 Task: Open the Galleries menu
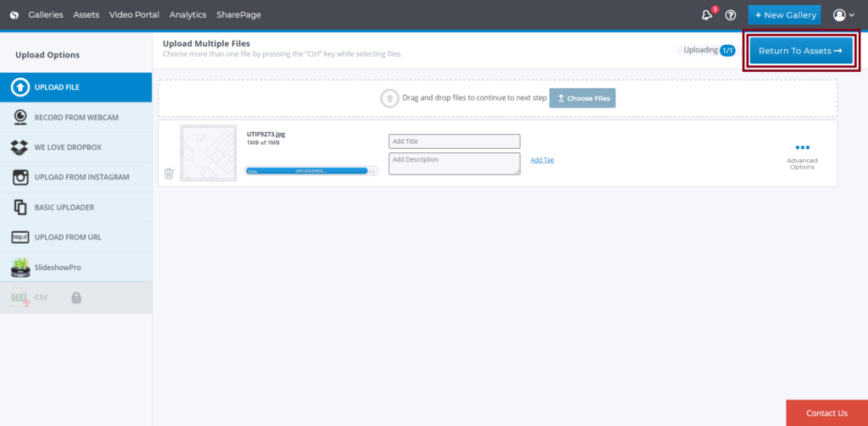coord(46,15)
